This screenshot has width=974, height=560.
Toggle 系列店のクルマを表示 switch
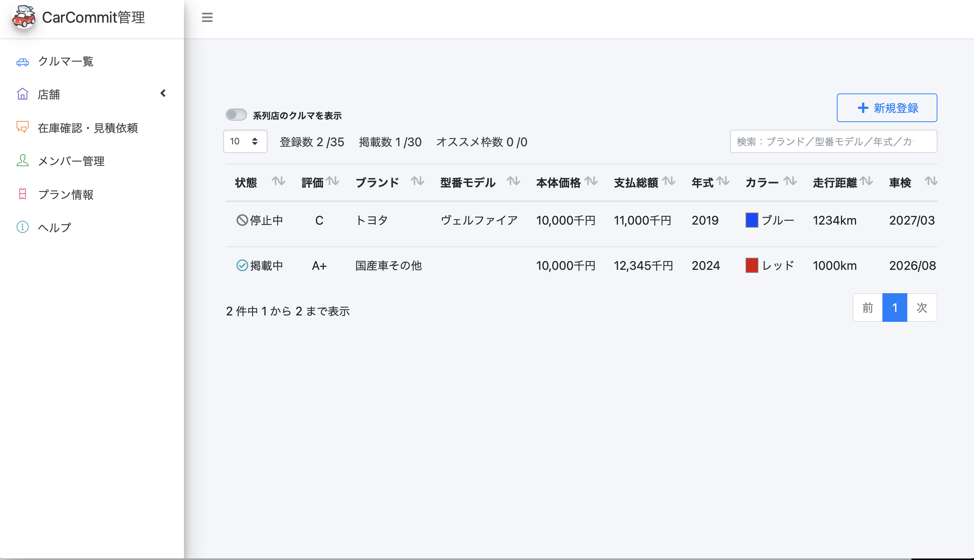coord(236,115)
